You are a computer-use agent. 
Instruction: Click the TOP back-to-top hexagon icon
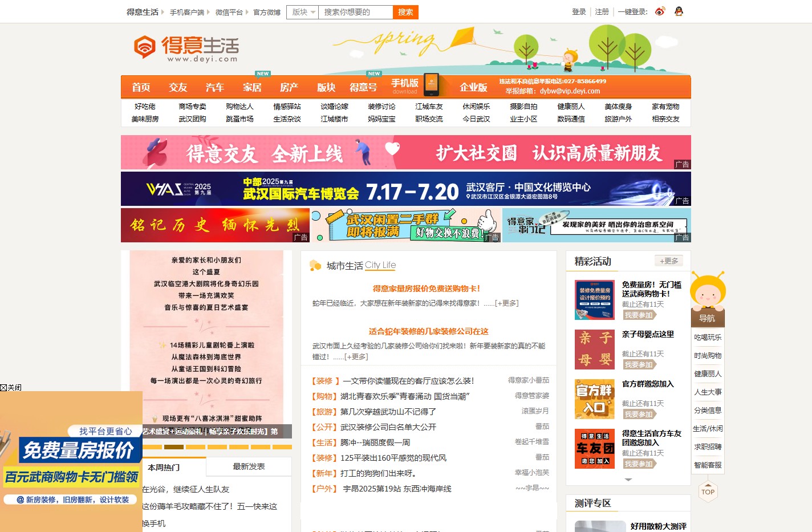click(708, 492)
